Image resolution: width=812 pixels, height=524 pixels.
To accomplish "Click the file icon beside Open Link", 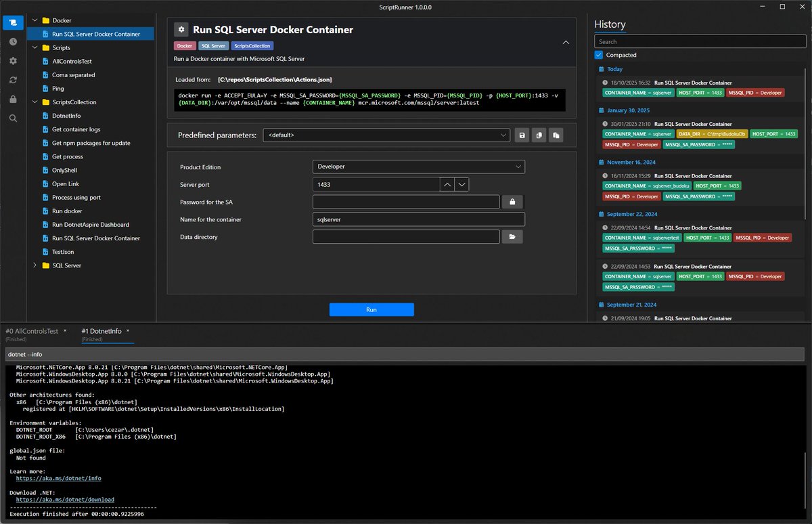I will point(45,184).
